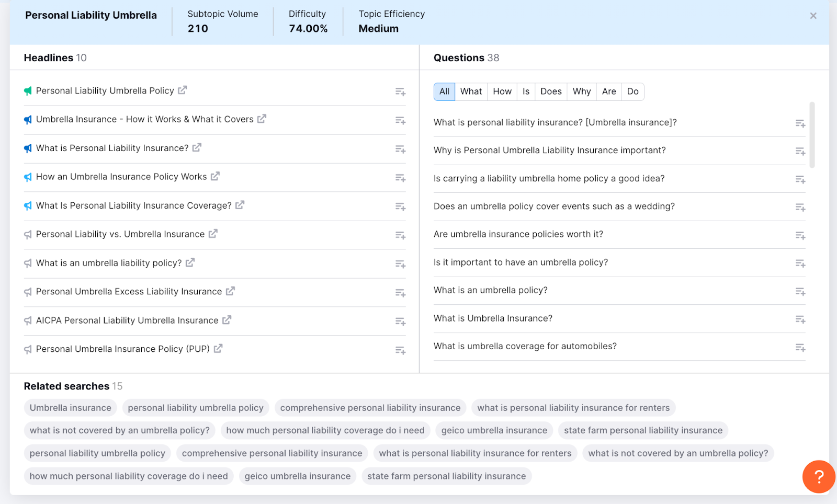Open "Personal Umbrella Insurance Policy (PUP)" external link
The image size is (837, 504).
click(218, 349)
